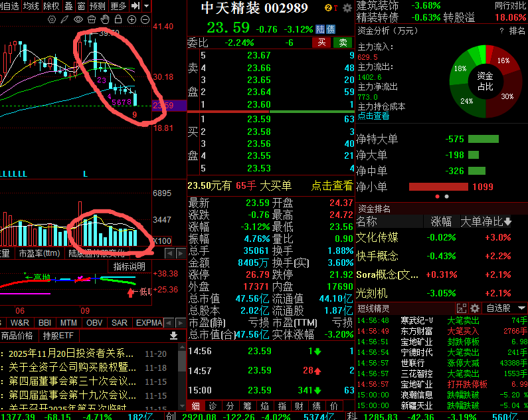The width and height of the screenshot is (528, 420).
Task: Click the 涨幅 column header
Action: click(x=441, y=221)
